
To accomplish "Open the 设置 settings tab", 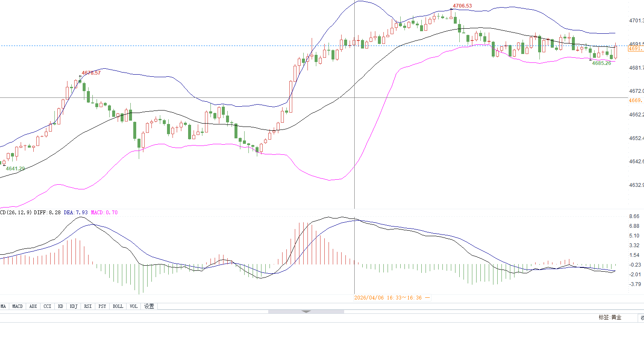I will coord(149,306).
